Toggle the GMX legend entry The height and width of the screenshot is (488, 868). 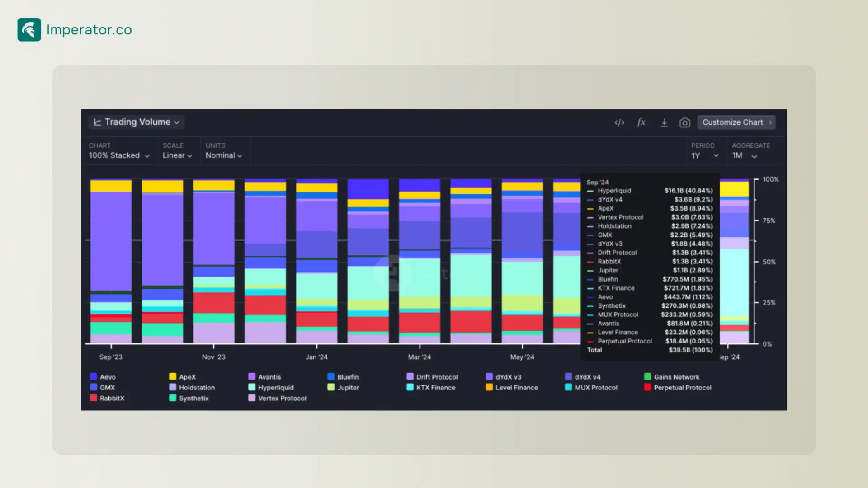click(103, 388)
